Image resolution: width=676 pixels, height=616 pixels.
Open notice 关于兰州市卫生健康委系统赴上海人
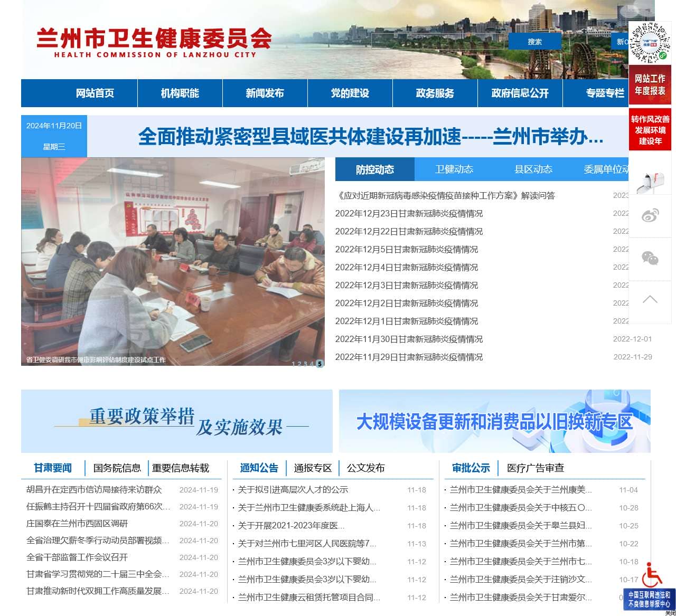click(x=309, y=507)
